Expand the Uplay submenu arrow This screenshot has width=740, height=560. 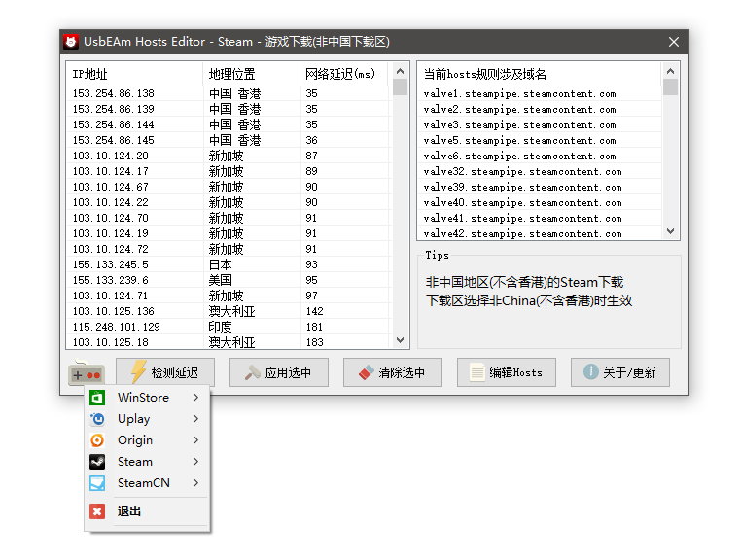(x=195, y=419)
